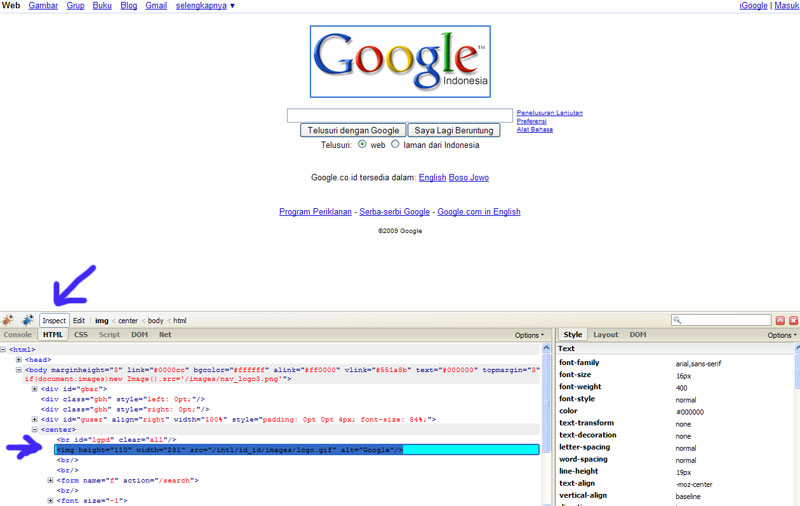Expand the <head> node
Image resolution: width=800 pixels, height=506 pixels.
click(19, 360)
